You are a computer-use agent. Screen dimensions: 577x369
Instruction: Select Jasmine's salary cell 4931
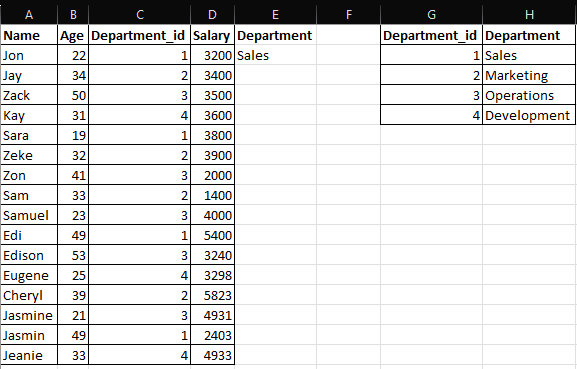pyautogui.click(x=213, y=315)
